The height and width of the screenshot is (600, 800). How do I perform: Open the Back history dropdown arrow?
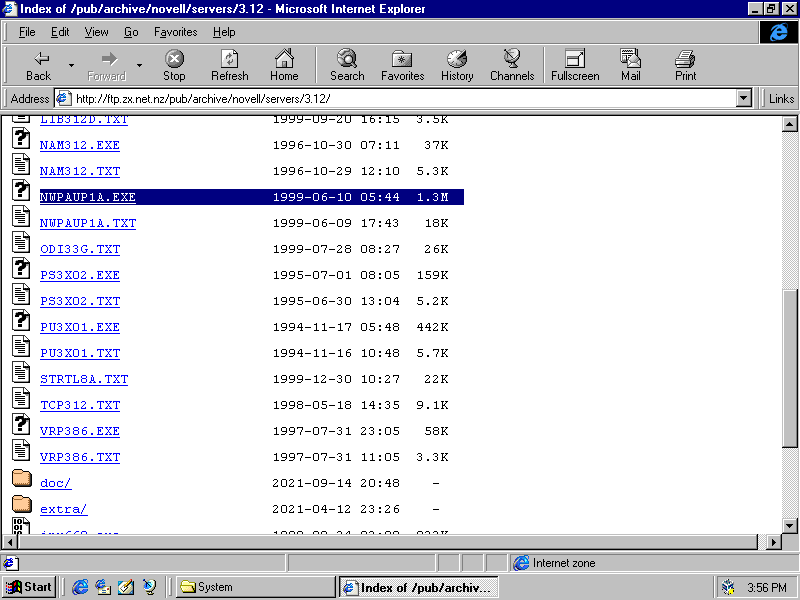(x=71, y=65)
